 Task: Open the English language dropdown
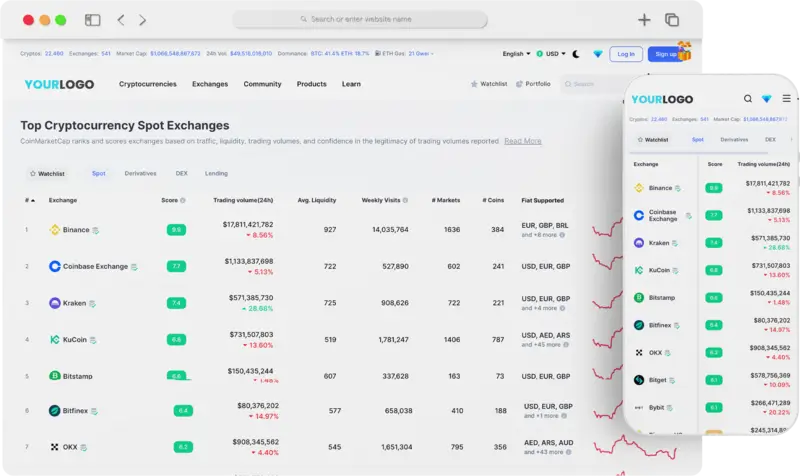click(516, 54)
